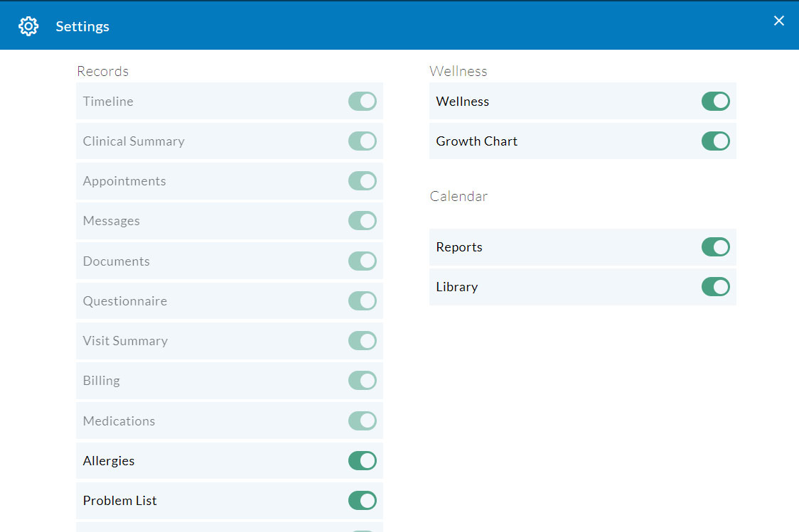Image resolution: width=799 pixels, height=532 pixels.
Task: Turn off the Wellness toggle
Action: pyautogui.click(x=715, y=102)
